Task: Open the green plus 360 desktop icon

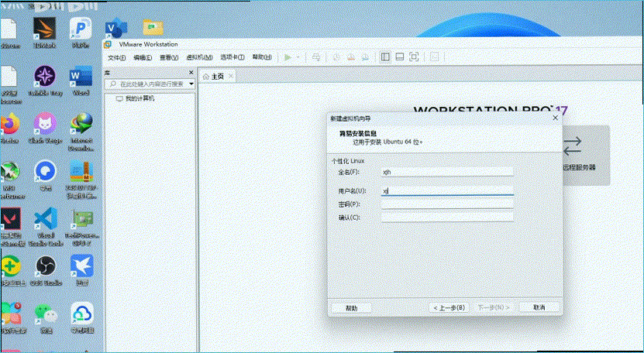Action: (x=12, y=270)
